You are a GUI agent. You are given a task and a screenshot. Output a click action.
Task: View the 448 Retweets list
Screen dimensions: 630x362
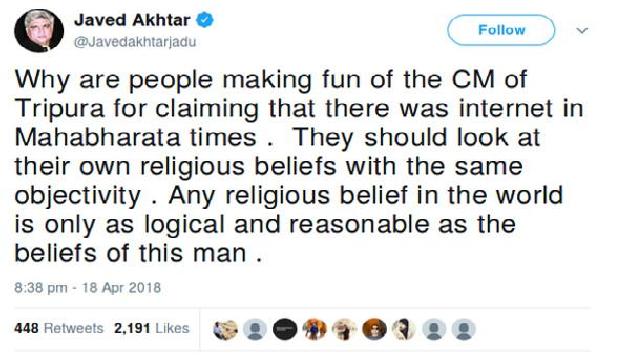click(59, 328)
